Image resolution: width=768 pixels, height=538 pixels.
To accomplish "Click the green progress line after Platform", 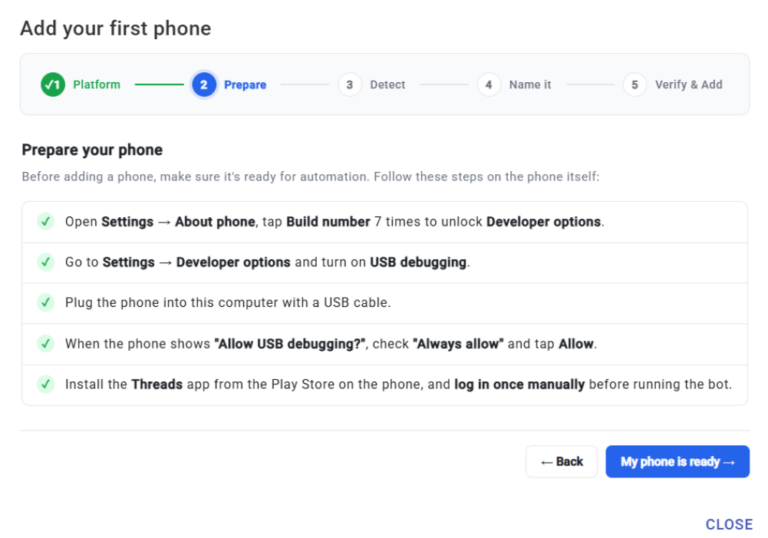I will (159, 85).
